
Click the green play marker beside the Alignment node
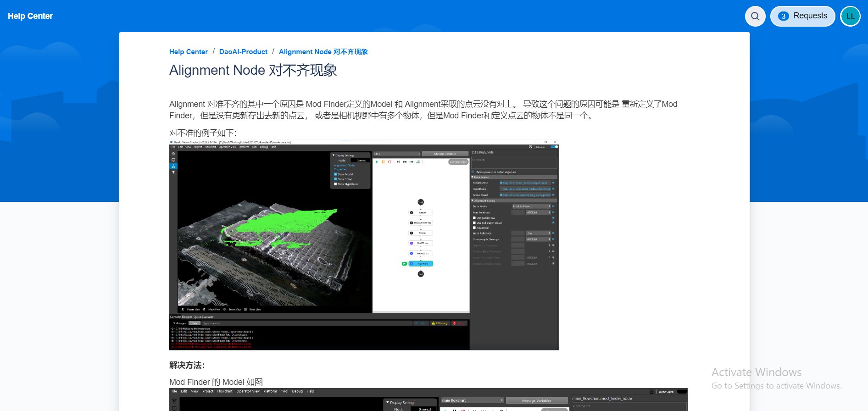pos(404,264)
